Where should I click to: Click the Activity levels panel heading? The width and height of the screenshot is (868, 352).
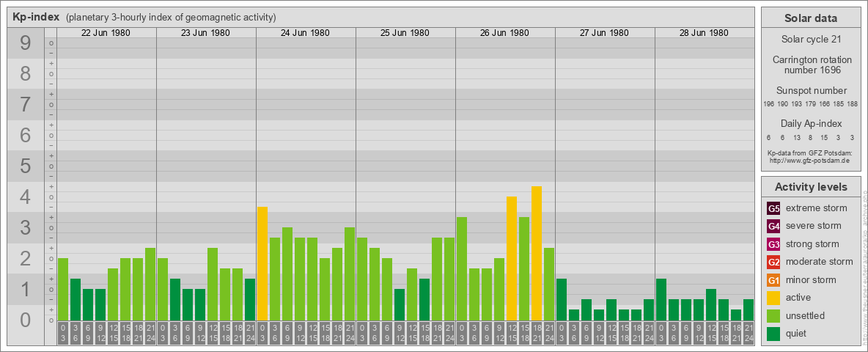(x=811, y=187)
